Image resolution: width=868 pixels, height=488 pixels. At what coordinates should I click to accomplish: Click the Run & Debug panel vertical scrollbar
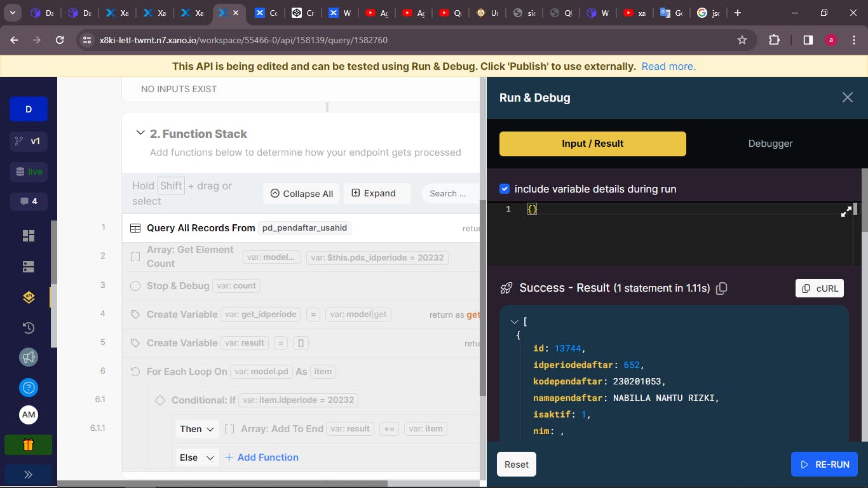coord(864,200)
